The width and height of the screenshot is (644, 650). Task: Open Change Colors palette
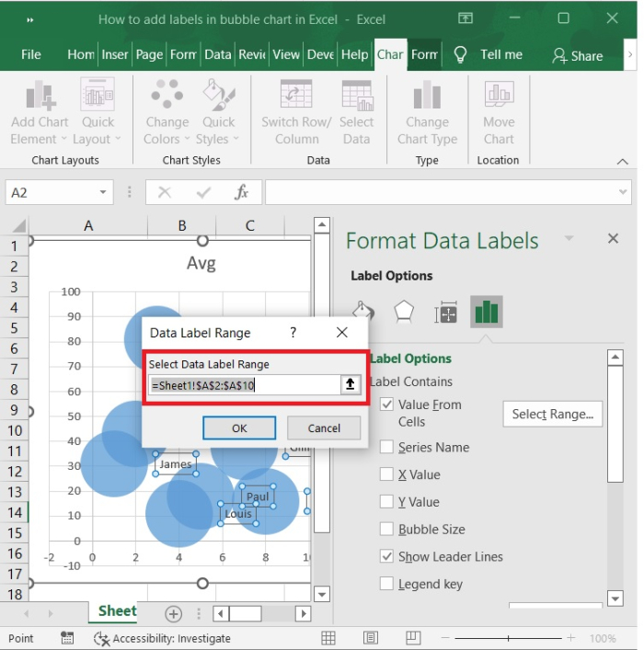167,113
